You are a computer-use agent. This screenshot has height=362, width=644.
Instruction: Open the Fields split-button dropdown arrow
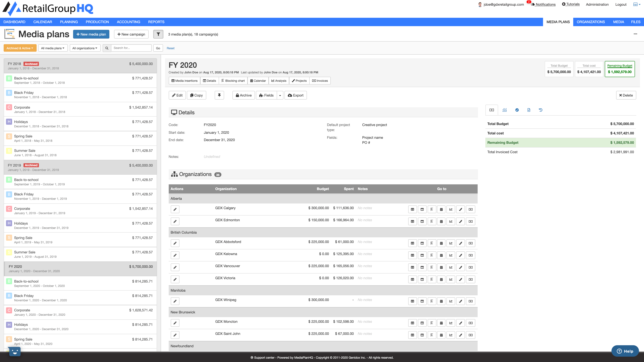click(x=280, y=95)
